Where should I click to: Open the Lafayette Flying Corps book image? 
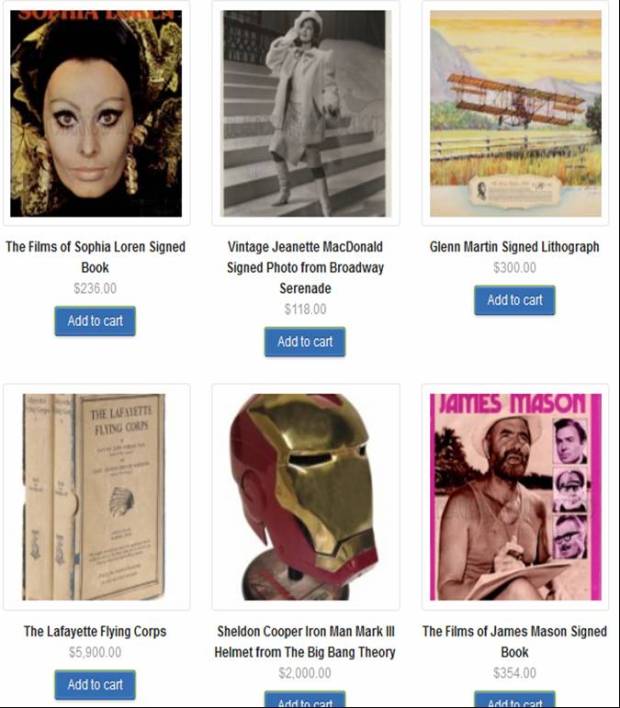[x=96, y=497]
